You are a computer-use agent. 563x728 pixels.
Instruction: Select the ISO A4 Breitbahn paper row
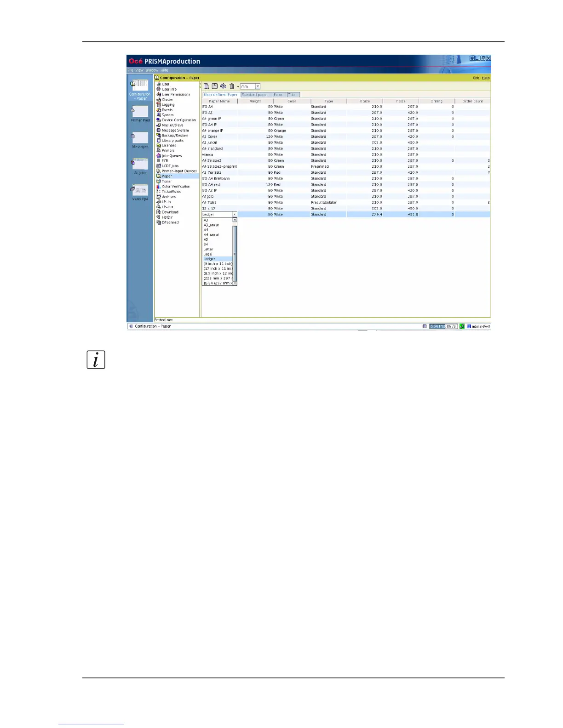pyautogui.click(x=346, y=178)
